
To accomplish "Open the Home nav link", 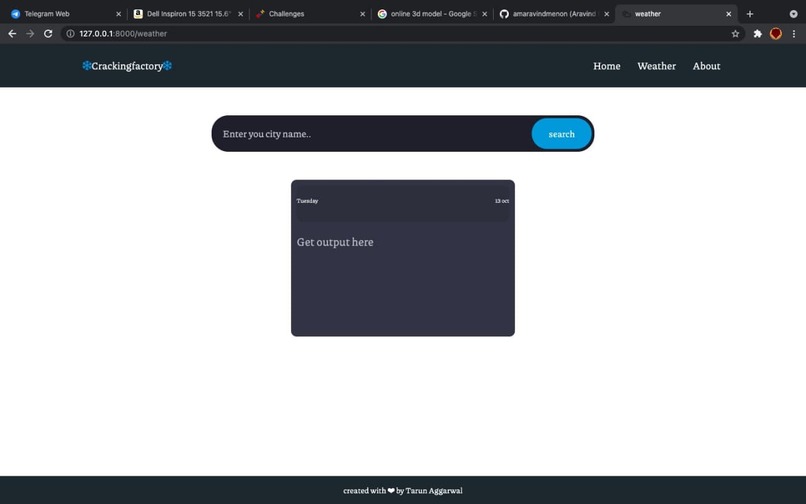I will (607, 66).
